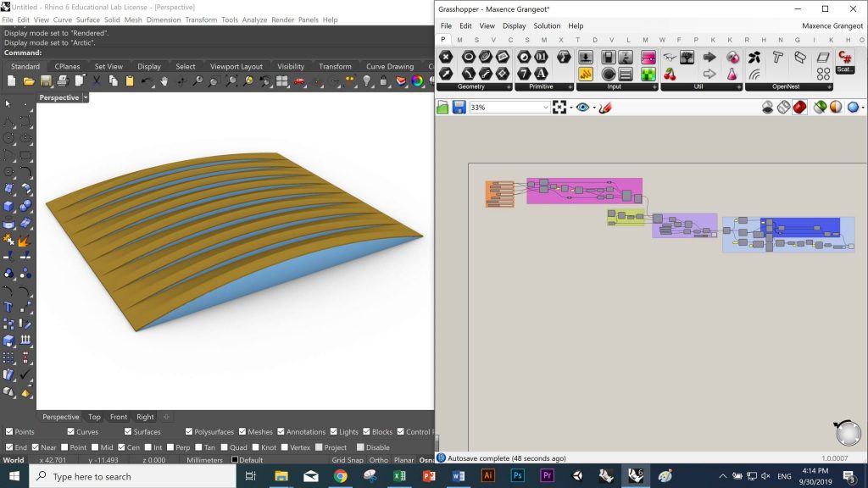
Task: Toggle Grid Snap in the status bar
Action: pos(348,460)
